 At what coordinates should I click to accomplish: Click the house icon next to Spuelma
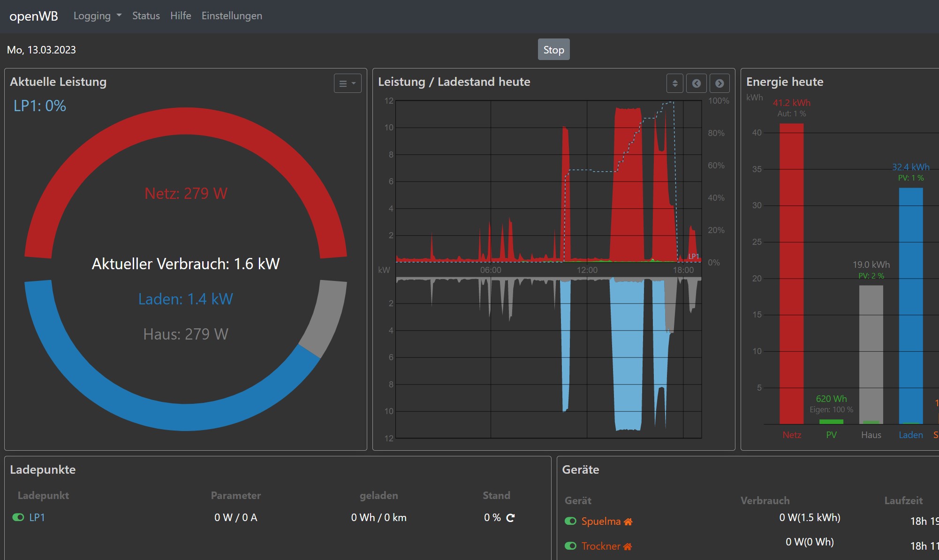click(x=628, y=522)
